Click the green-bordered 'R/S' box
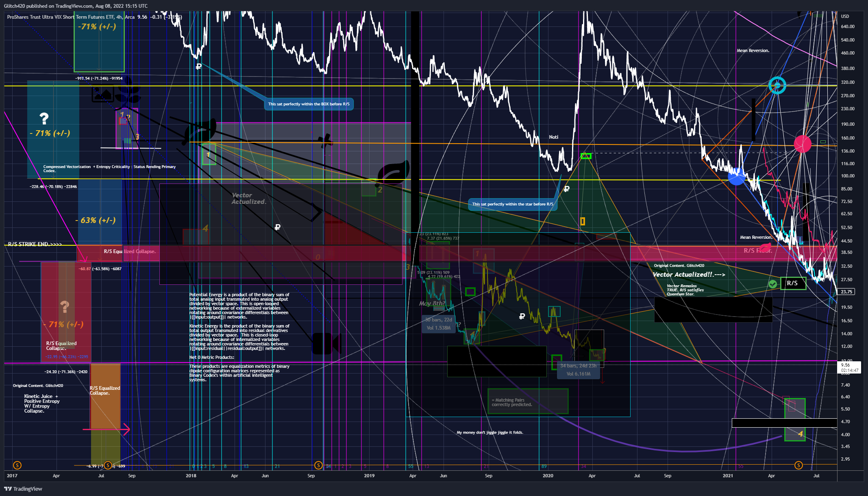The image size is (868, 496). (x=793, y=283)
